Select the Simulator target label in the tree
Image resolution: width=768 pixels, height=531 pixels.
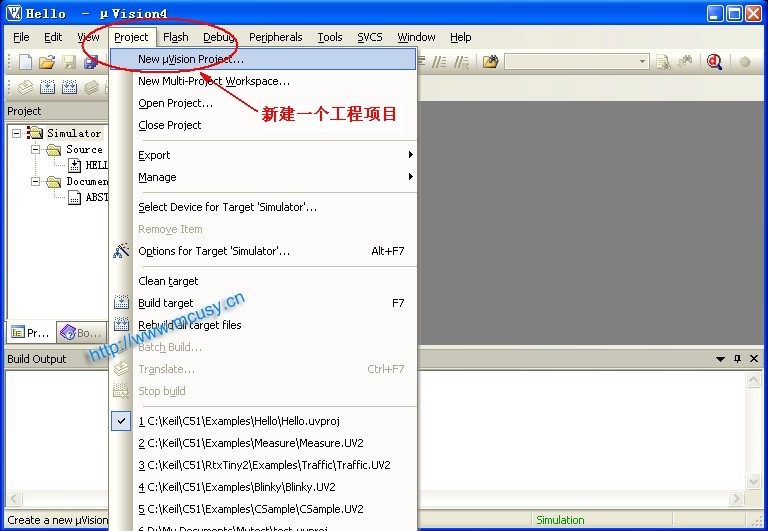(74, 133)
